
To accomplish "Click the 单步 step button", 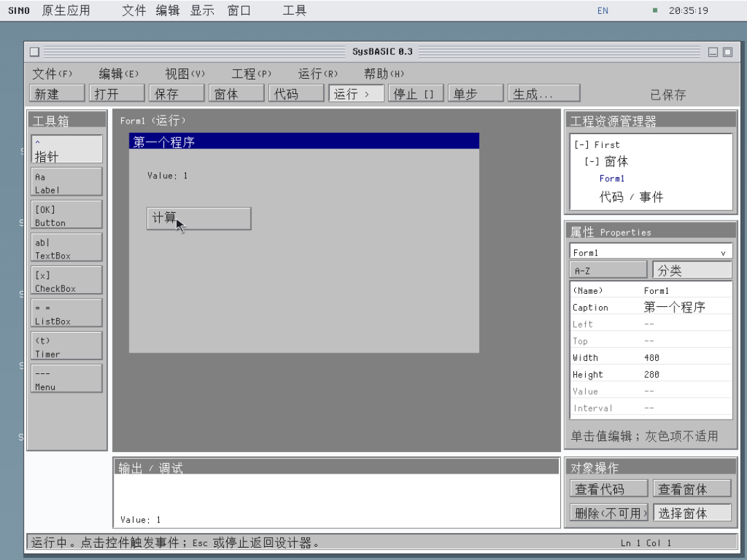I will [476, 93].
